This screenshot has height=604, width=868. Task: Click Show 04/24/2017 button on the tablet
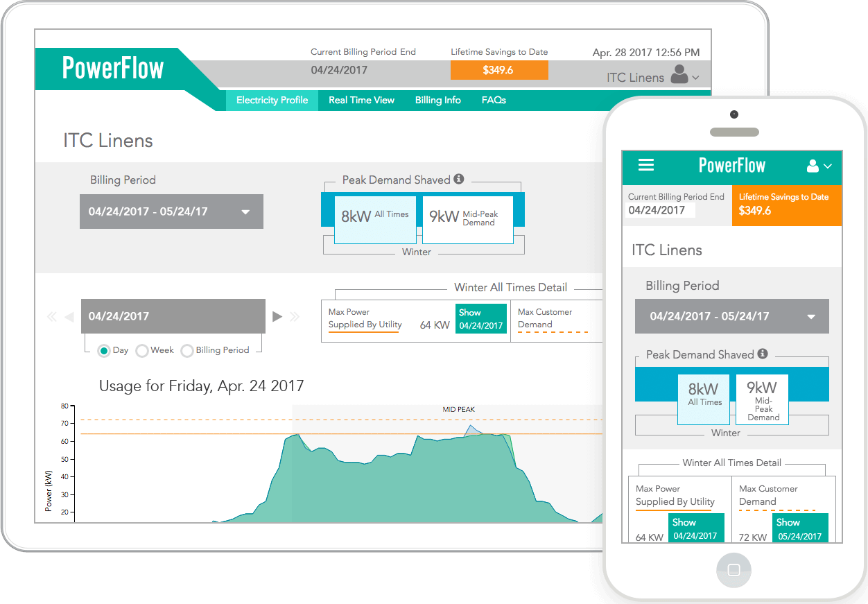pos(481,319)
